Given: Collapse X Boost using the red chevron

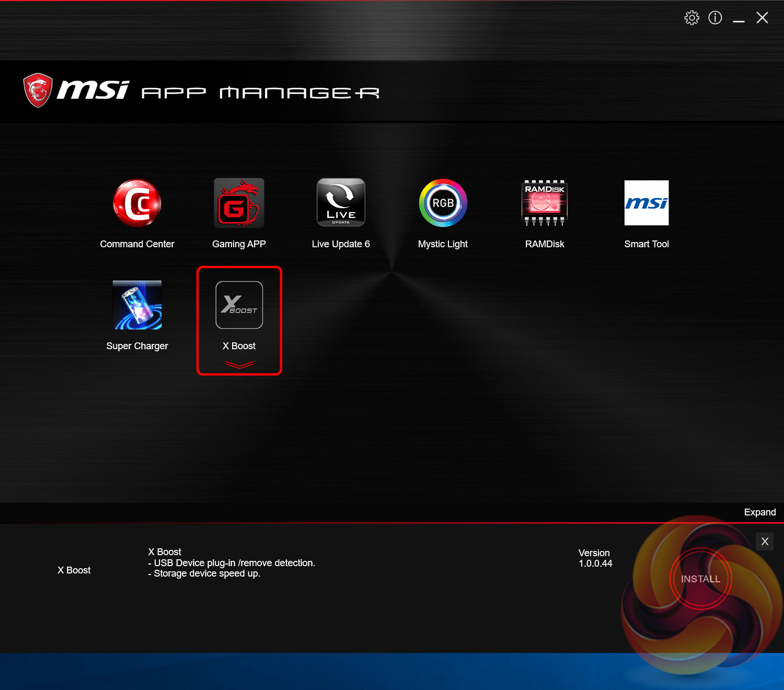Looking at the screenshot, I should coord(239,364).
